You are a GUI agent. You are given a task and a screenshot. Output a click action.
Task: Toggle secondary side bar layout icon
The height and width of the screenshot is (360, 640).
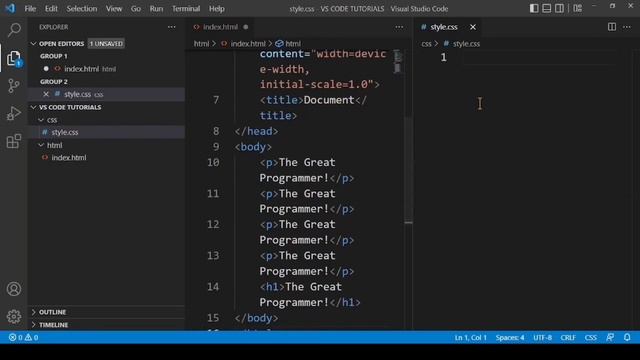(x=559, y=8)
